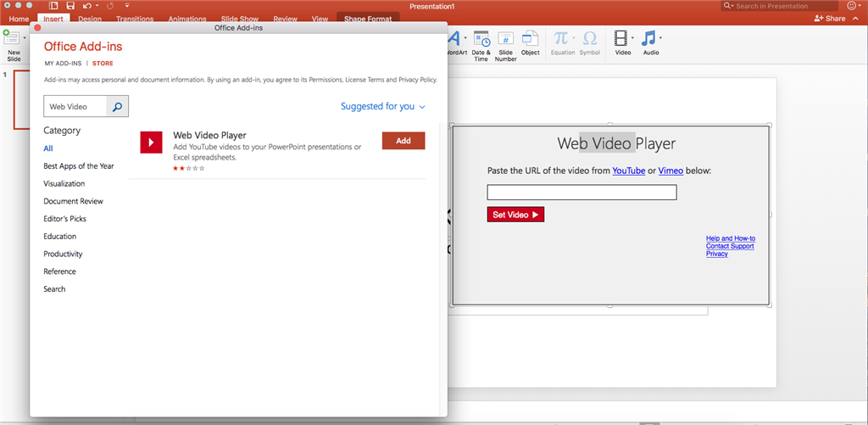Click the Save disk icon

click(x=70, y=6)
